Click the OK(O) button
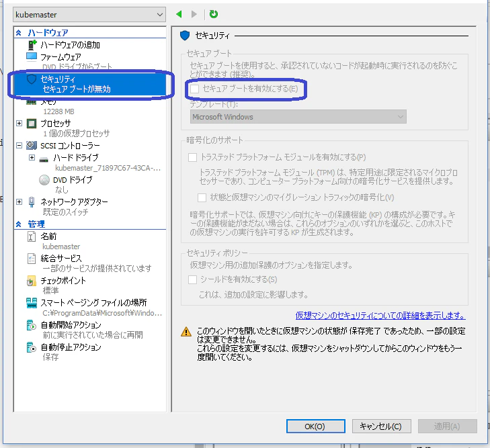Viewport: 490px width, 448px height. 316,427
